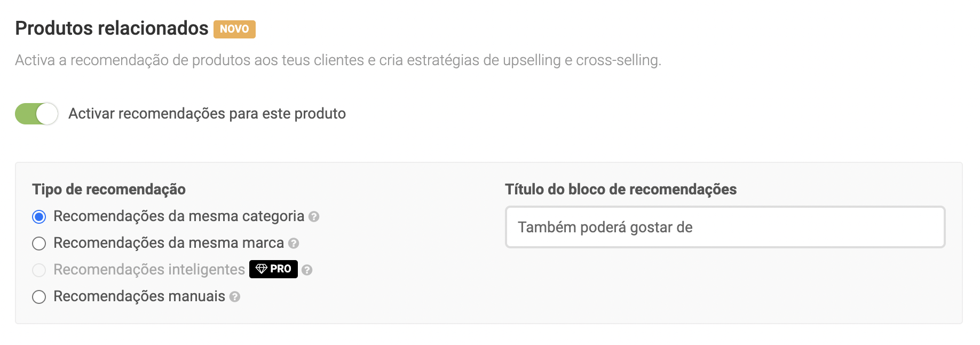Click the 'Recomendações inteligentes' label text
980x345 pixels.
[149, 270]
